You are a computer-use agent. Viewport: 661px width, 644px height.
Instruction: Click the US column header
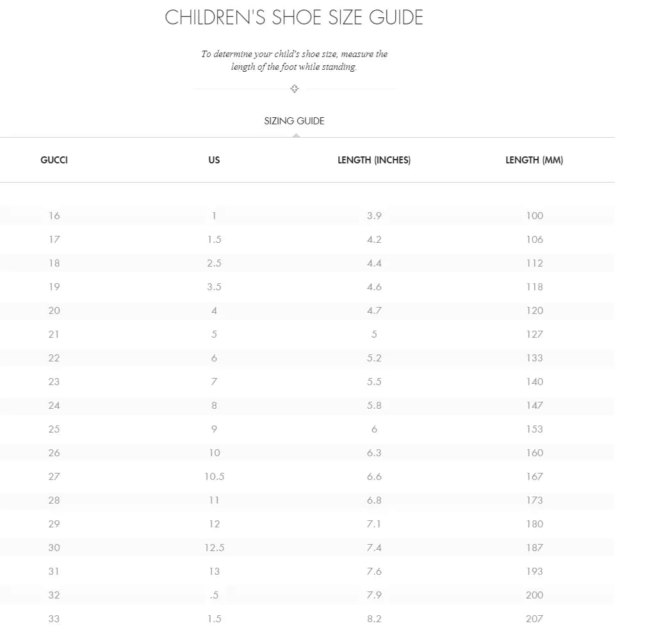click(x=214, y=160)
